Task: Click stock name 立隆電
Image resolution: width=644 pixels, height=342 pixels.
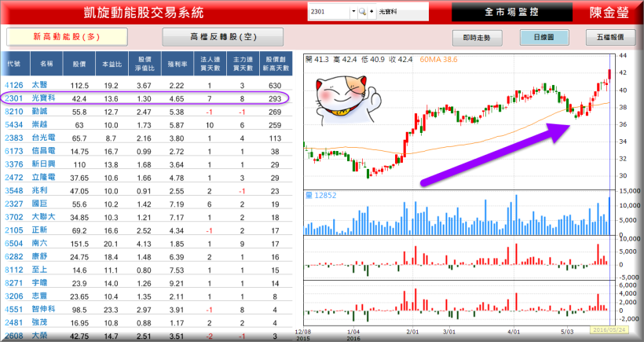Action: click(43, 177)
